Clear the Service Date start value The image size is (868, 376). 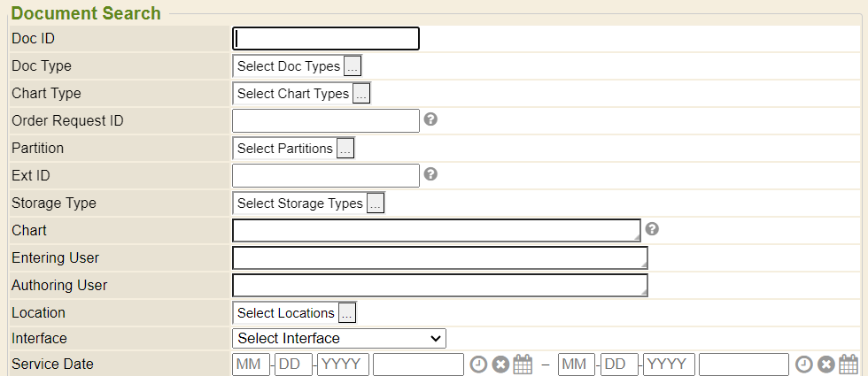(x=500, y=364)
